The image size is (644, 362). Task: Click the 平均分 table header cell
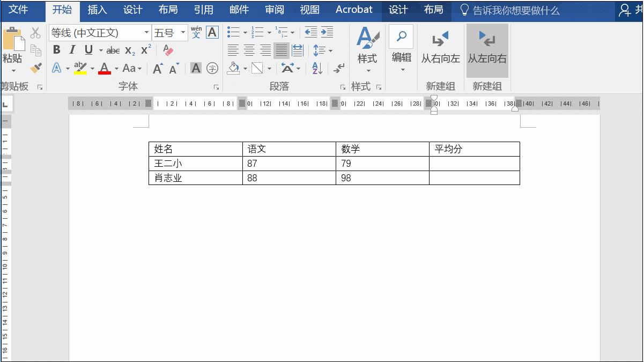click(x=474, y=149)
